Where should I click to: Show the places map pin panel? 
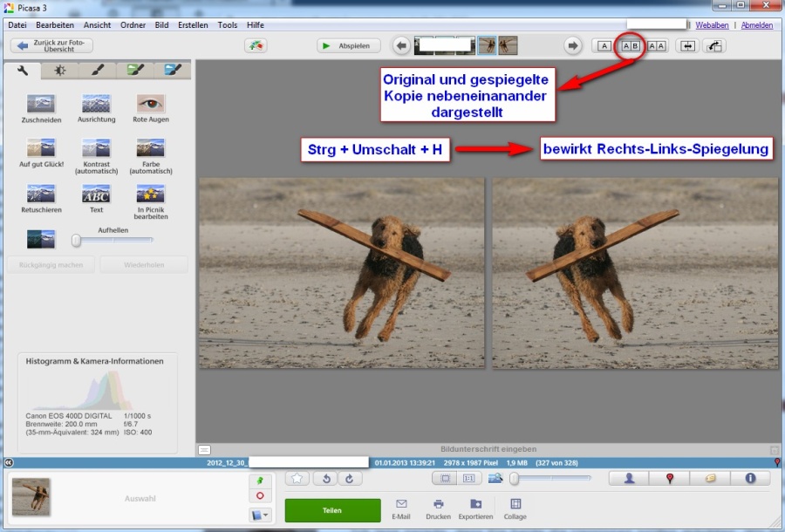(x=671, y=478)
